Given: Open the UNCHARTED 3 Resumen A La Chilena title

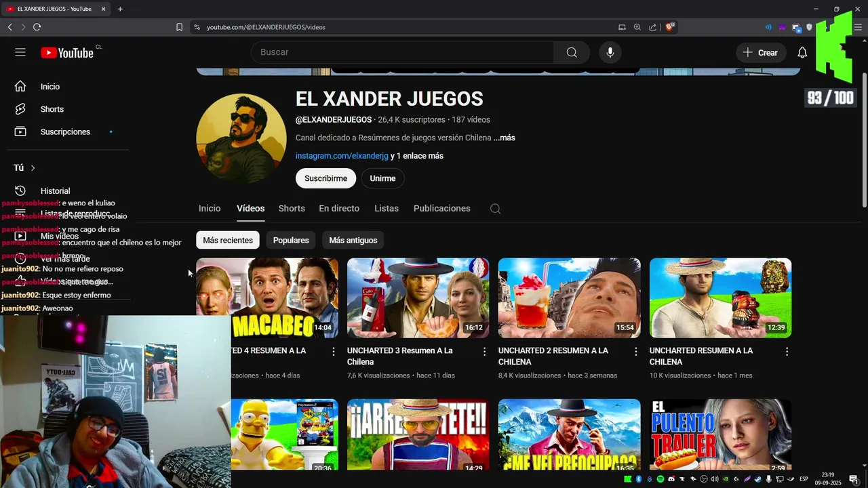Looking at the screenshot, I should click(x=400, y=356).
